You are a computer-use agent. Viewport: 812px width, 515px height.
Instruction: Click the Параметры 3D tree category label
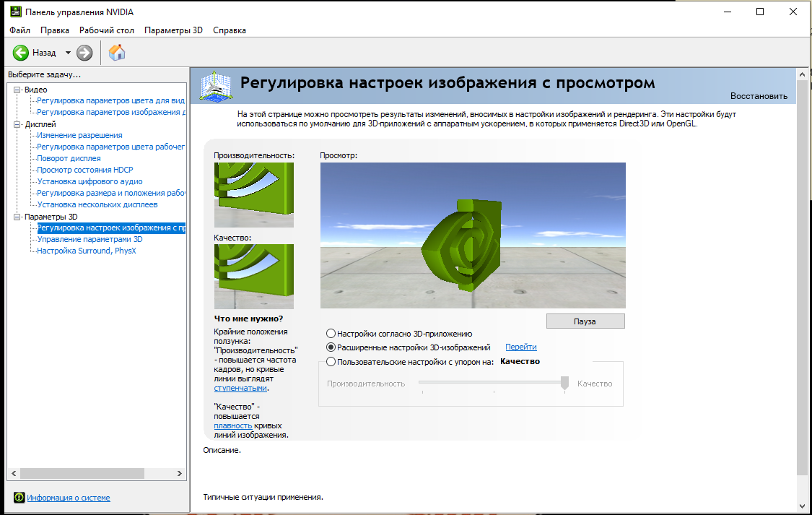[51, 217]
